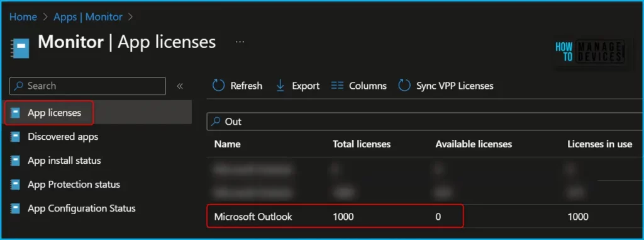Sort by Available licenses column

474,144
